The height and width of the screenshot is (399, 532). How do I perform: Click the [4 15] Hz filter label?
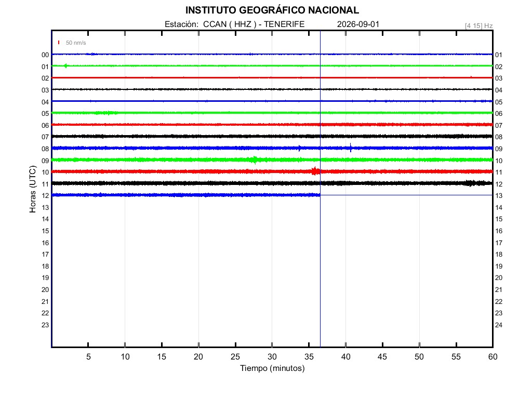click(x=478, y=26)
